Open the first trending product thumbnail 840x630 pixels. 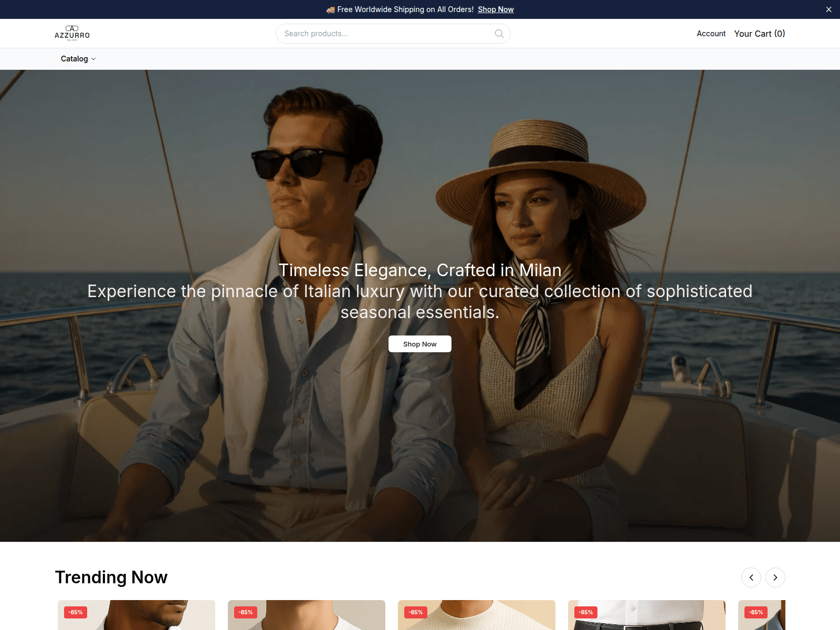[136, 615]
